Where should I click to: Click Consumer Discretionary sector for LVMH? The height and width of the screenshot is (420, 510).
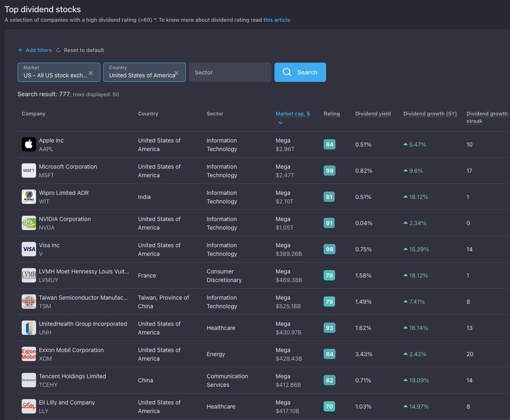coord(224,276)
